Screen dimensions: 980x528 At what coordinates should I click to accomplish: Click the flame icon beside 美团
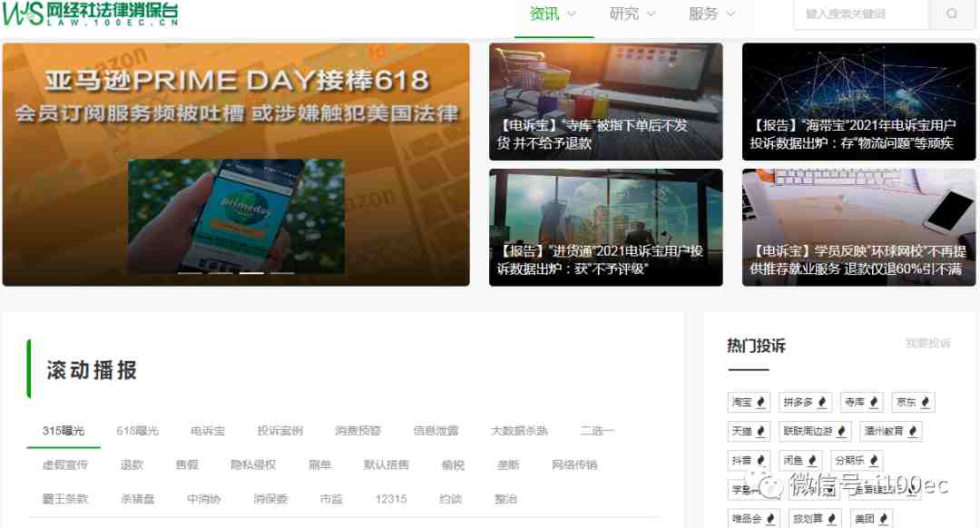[x=883, y=519]
